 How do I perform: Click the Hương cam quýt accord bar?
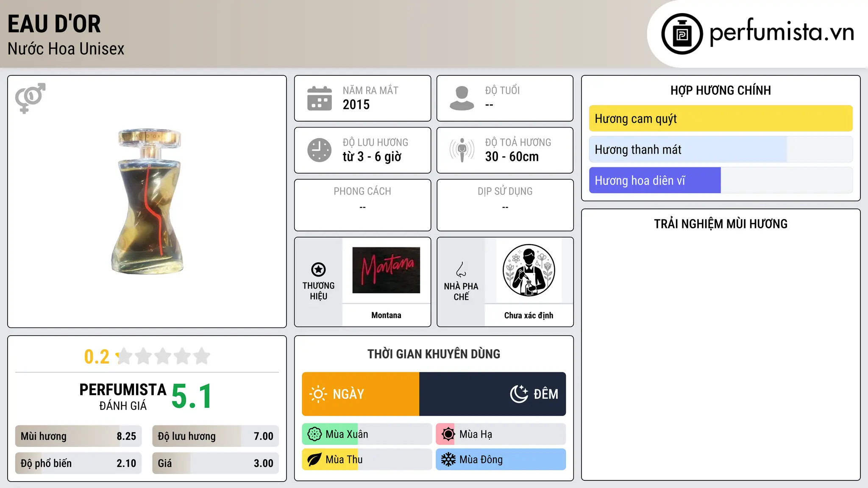point(721,119)
